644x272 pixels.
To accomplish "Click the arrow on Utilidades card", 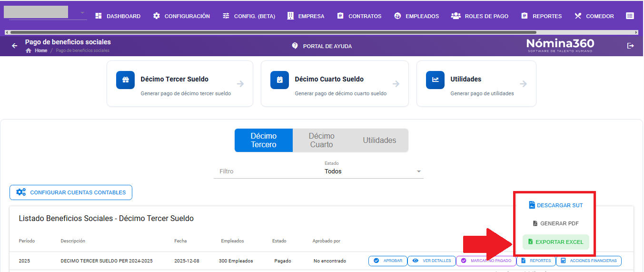I will [x=523, y=84].
